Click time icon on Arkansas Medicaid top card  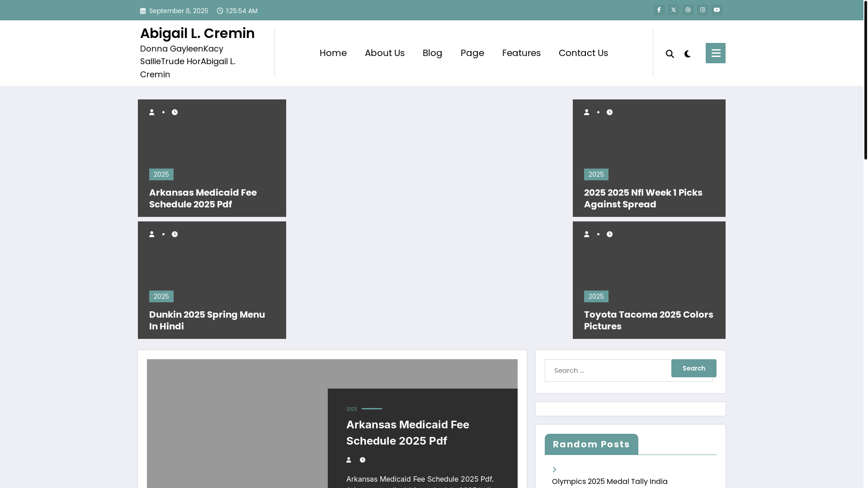175,112
